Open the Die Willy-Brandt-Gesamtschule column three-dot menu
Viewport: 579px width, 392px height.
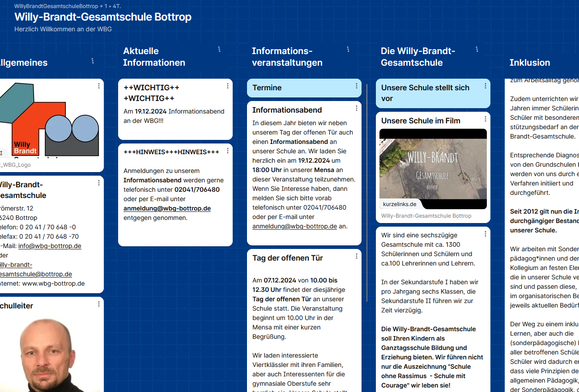[x=477, y=49]
